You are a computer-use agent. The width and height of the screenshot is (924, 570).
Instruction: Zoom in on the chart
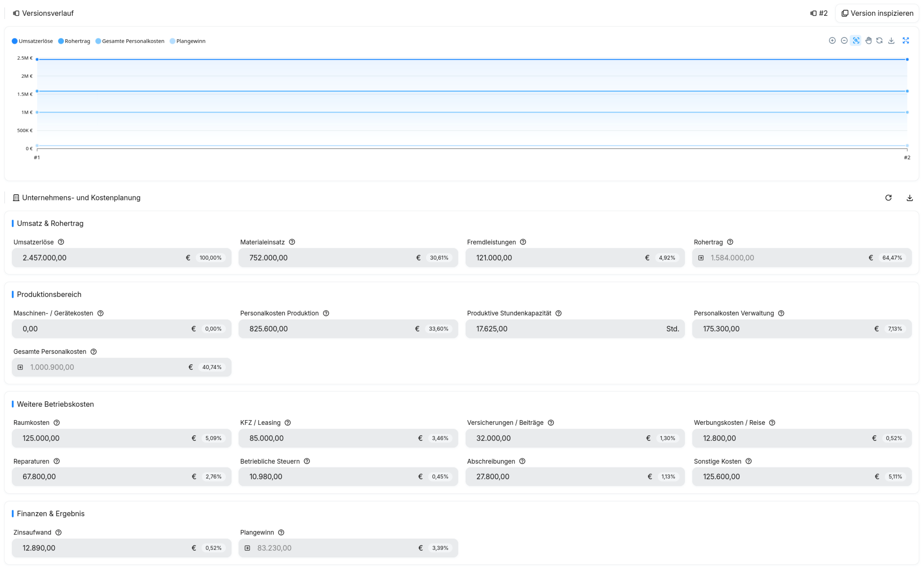coord(833,41)
